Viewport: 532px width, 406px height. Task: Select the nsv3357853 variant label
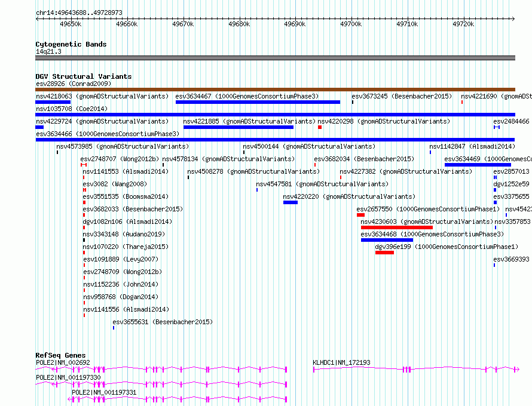tap(512, 222)
